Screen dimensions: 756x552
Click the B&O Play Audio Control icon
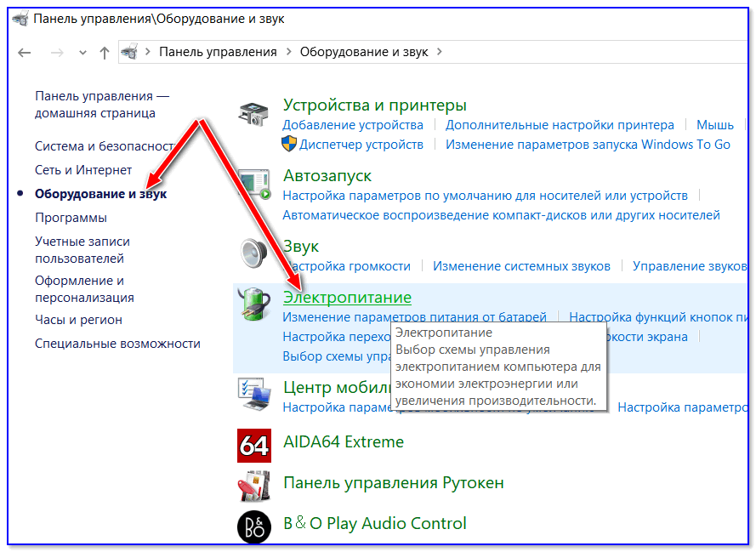coord(254,526)
